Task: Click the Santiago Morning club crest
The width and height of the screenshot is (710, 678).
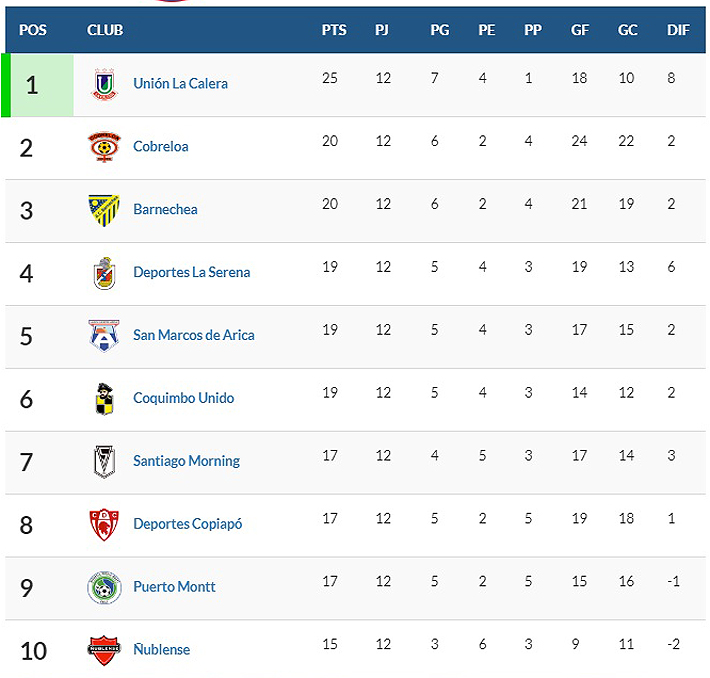Action: (103, 462)
